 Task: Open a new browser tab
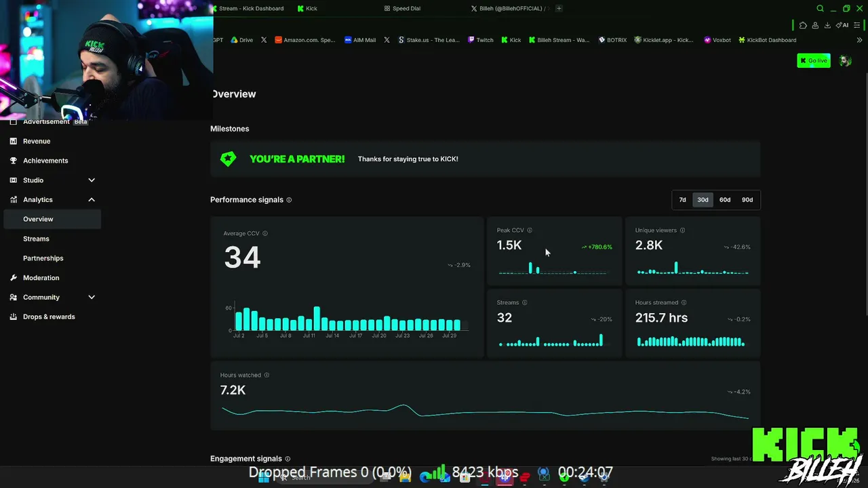559,9
